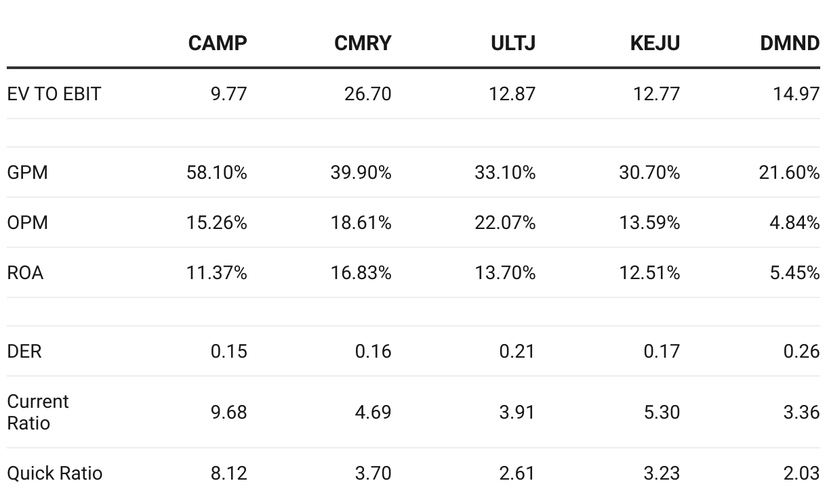Click the DMND column header
827x504 pixels.
tap(790, 43)
